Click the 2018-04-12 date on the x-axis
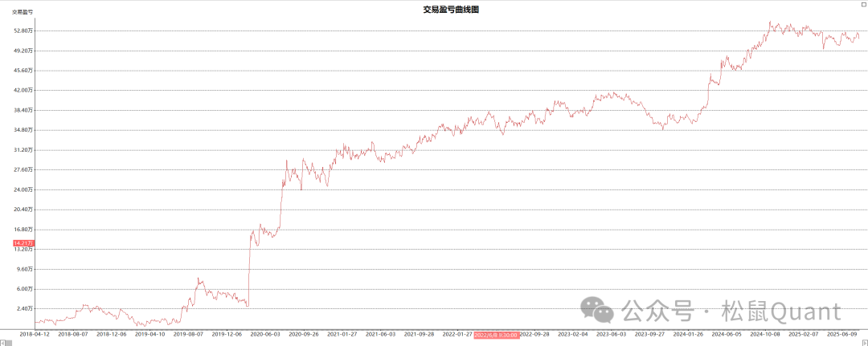 click(35, 334)
